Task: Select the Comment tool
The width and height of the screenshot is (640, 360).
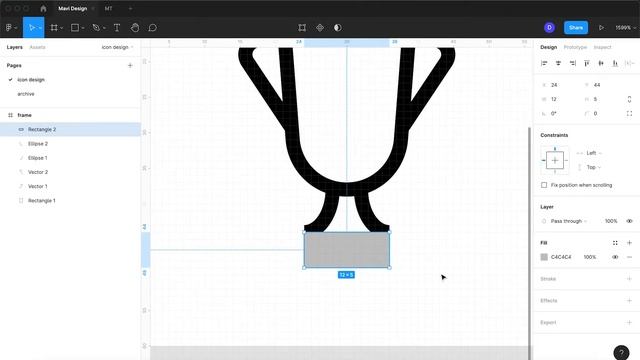Action: coord(153,28)
